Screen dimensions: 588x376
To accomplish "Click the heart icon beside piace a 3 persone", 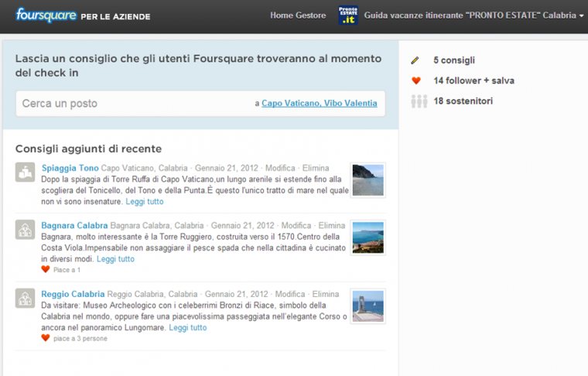I will pos(46,338).
